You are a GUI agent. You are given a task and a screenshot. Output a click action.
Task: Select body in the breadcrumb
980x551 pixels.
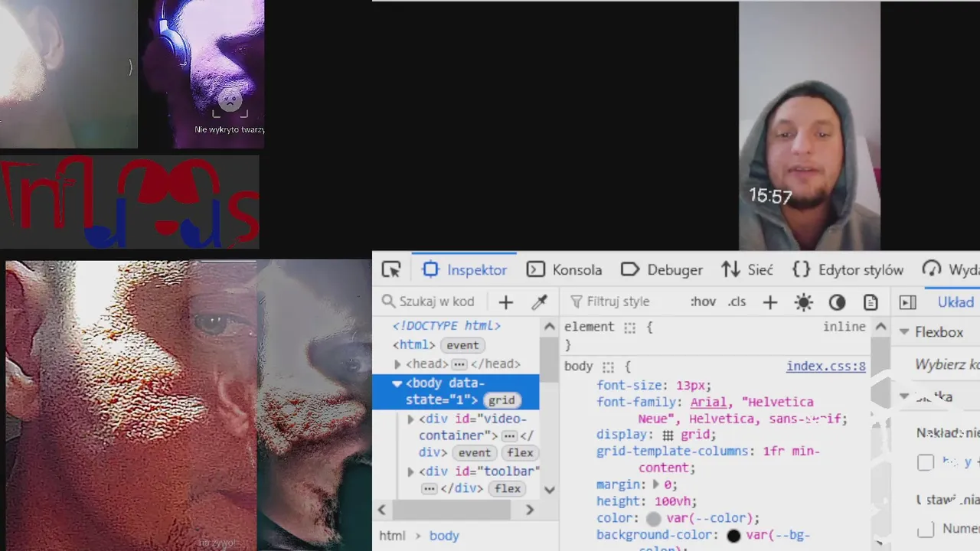click(x=444, y=536)
